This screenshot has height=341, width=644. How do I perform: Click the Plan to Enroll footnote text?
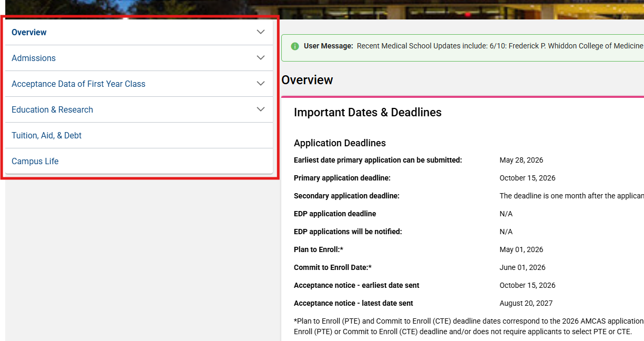(469, 326)
